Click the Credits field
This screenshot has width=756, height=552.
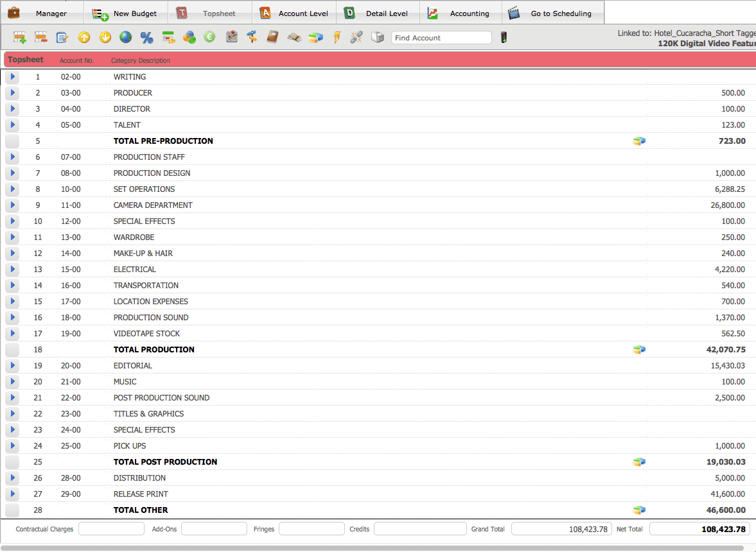(x=420, y=529)
